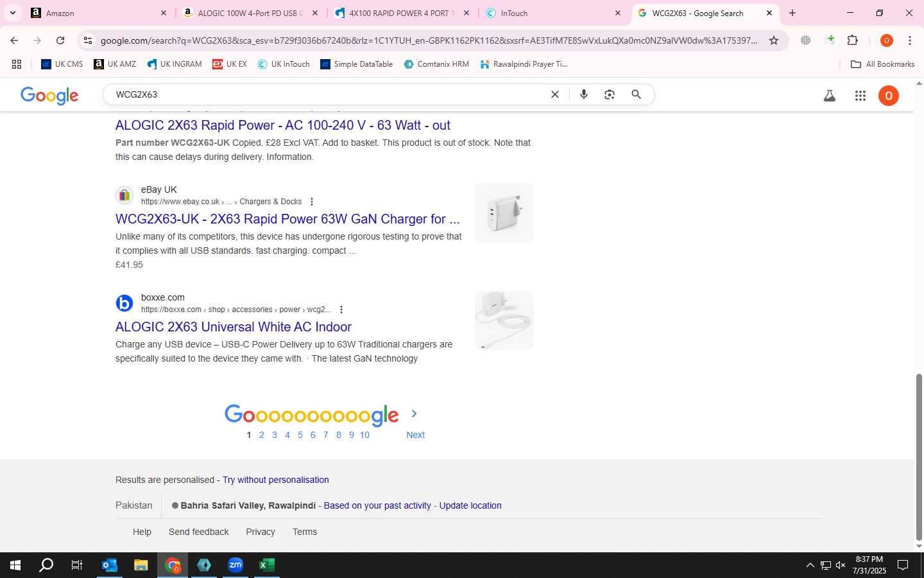Click the Next results link
The width and height of the screenshot is (924, 578).
click(415, 435)
